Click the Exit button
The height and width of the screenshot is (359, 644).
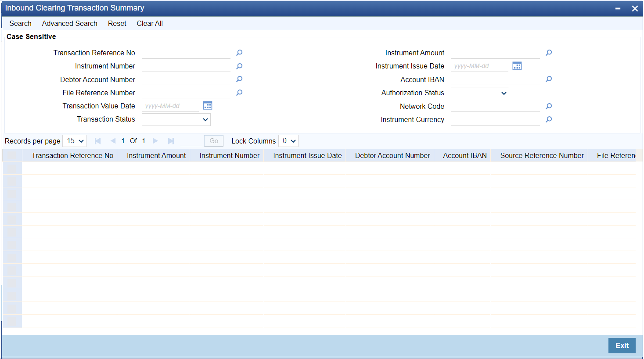click(622, 345)
